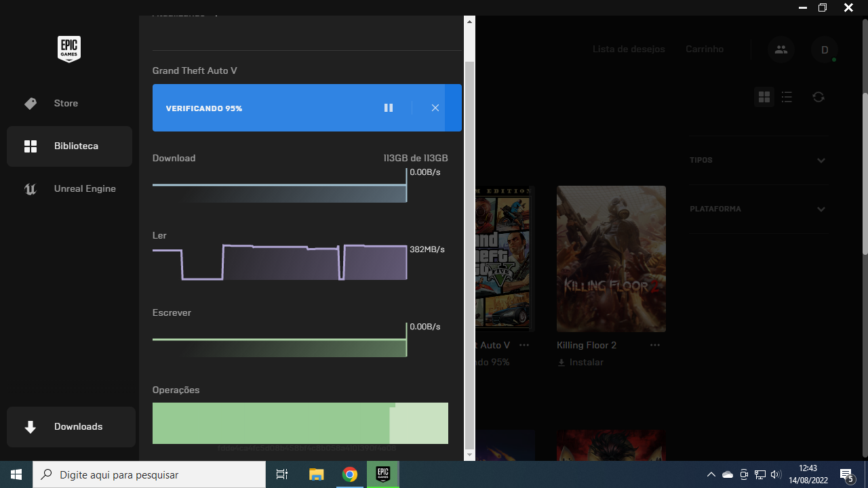Open the network tray icon

click(760, 474)
